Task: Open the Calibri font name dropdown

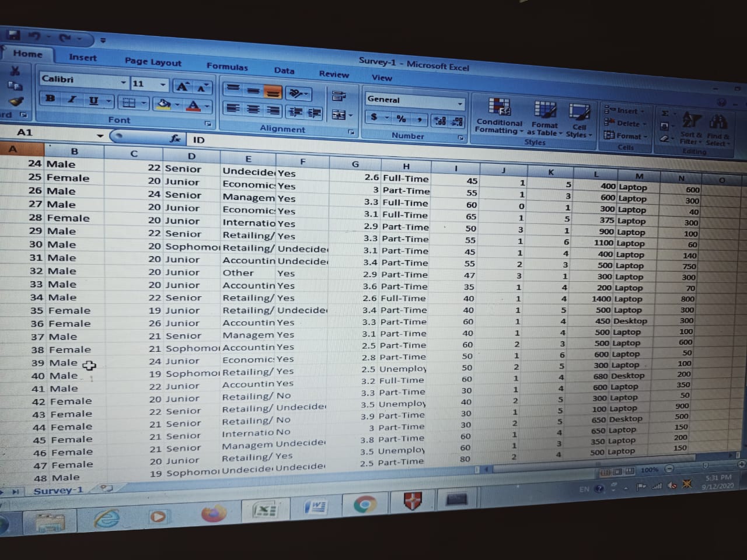Action: click(x=123, y=83)
